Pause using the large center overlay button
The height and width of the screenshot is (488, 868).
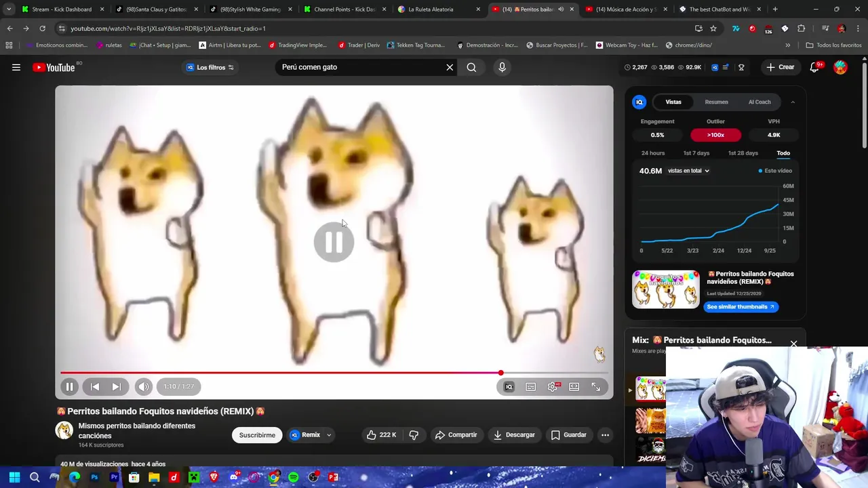pyautogui.click(x=334, y=242)
